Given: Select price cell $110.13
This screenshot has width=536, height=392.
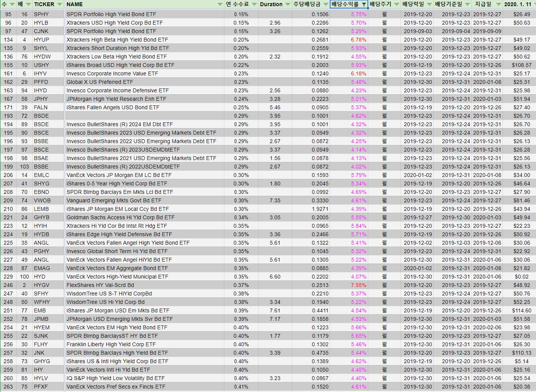Looking at the screenshot, I should pos(519,353).
